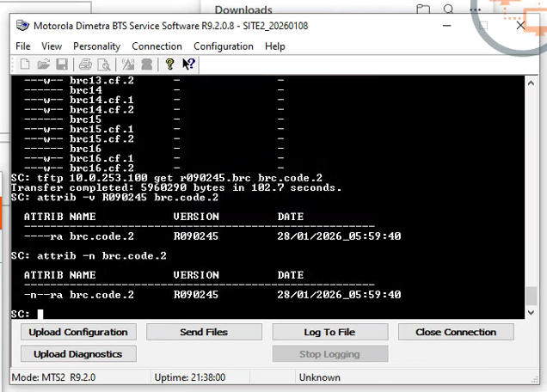The width and height of the screenshot is (547, 392).
Task: Close the BTS Service Software window
Action: [520, 26]
